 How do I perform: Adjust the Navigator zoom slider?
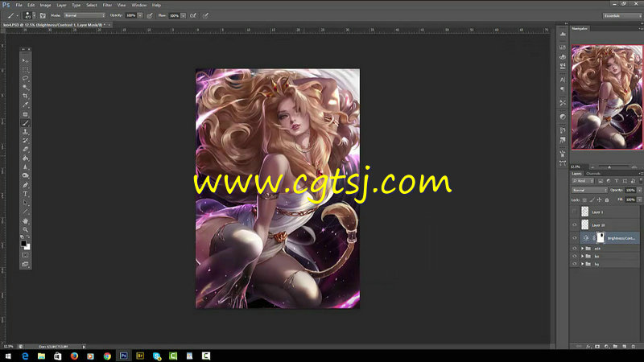click(609, 167)
